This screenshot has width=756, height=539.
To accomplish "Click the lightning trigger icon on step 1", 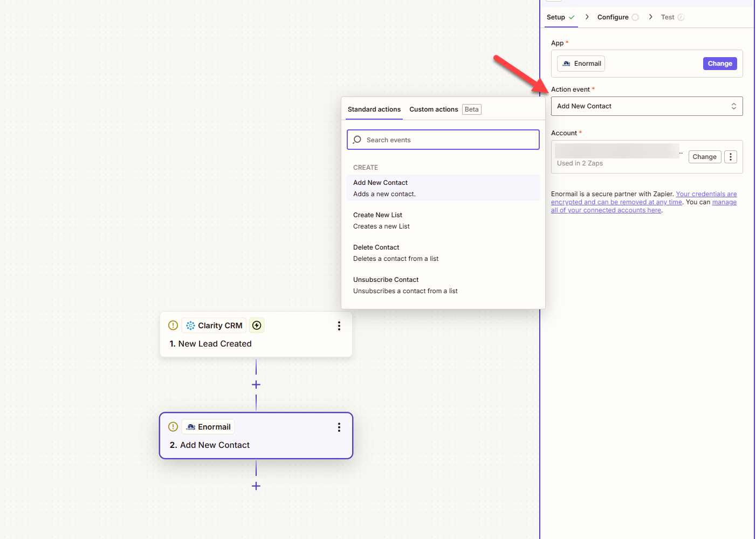I will tap(257, 326).
